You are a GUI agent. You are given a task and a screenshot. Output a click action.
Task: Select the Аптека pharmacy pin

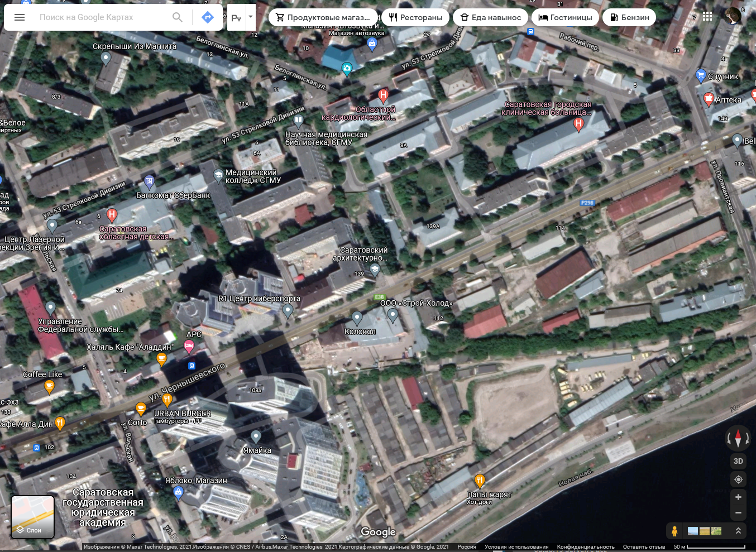[x=709, y=99]
